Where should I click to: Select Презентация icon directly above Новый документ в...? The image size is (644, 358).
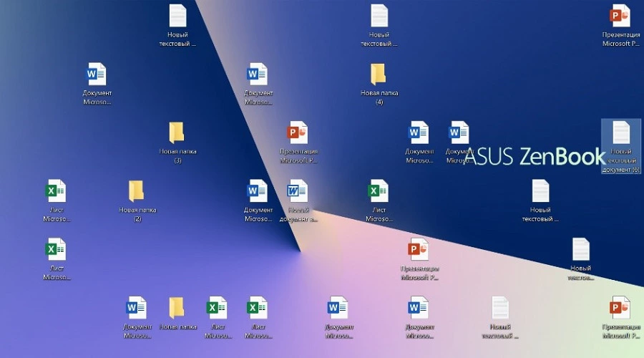(x=298, y=142)
